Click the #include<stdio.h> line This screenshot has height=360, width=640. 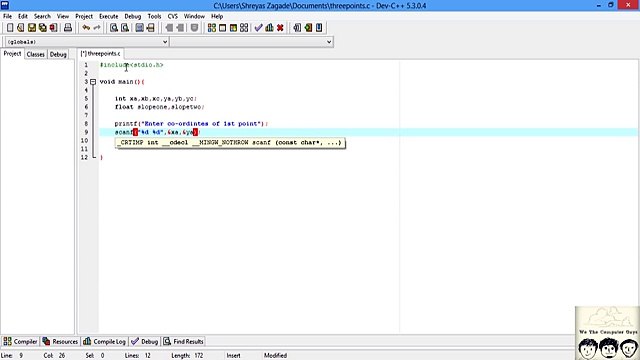pyautogui.click(x=131, y=65)
